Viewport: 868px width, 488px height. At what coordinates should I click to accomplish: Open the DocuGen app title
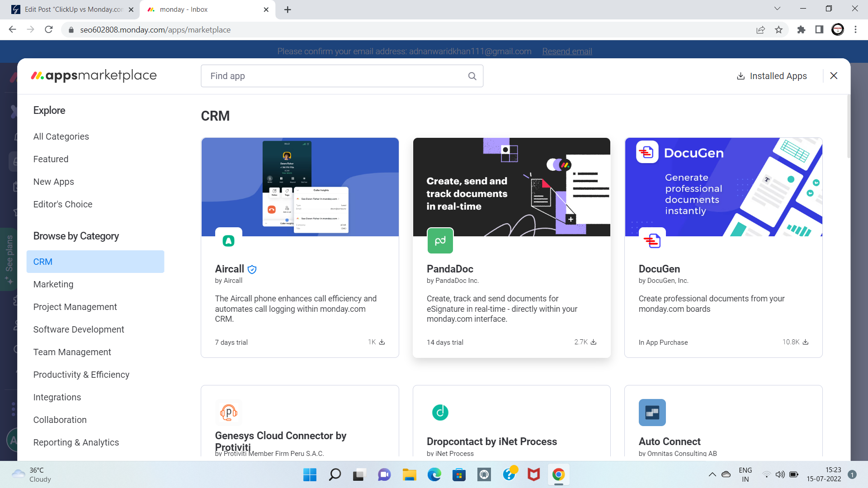659,269
